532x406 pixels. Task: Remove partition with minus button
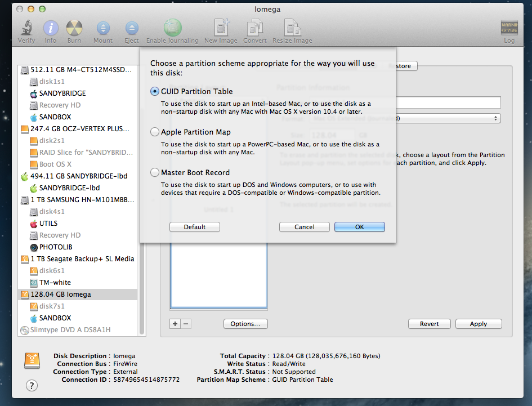point(186,324)
